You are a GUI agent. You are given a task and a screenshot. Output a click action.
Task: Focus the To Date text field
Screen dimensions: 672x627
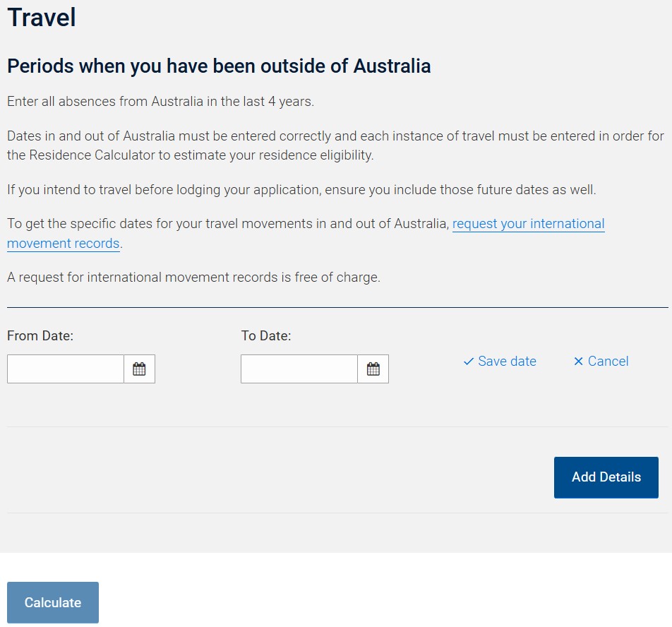(299, 369)
